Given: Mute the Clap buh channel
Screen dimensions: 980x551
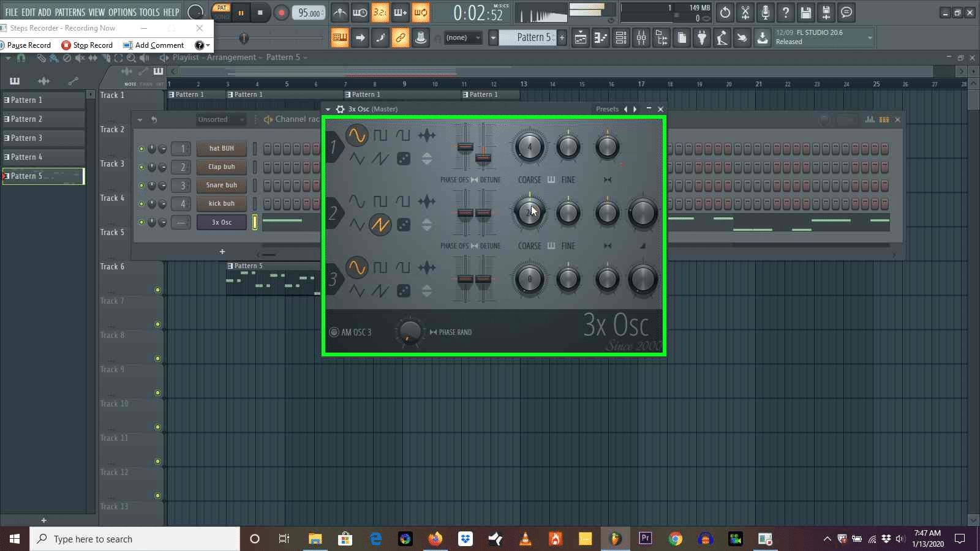Looking at the screenshot, I should pos(141,167).
